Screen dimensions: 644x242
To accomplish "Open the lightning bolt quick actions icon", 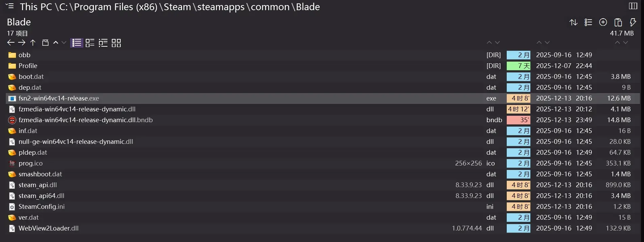I will (632, 22).
